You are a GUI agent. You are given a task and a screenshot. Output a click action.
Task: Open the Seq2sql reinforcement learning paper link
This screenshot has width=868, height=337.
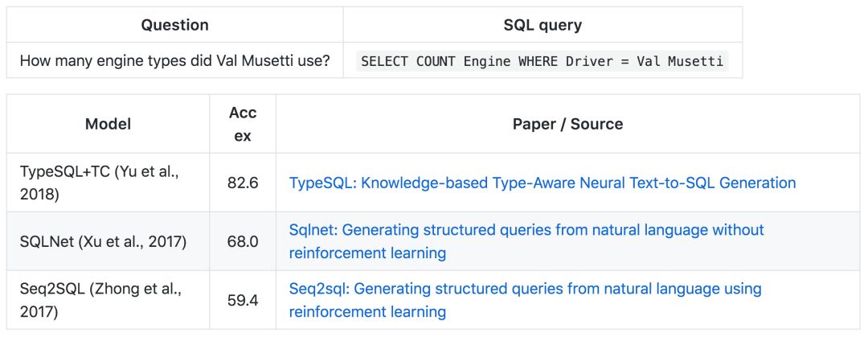526,300
